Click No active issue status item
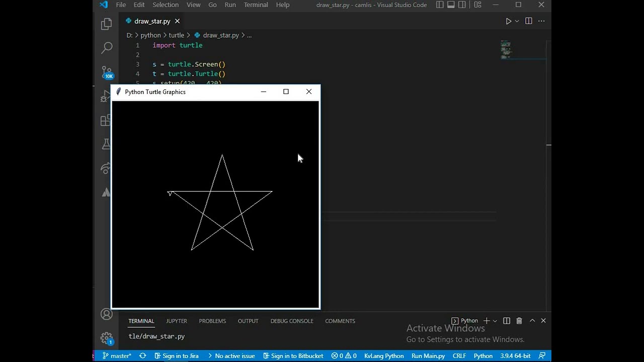This screenshot has height=362, width=644. [x=231, y=356]
